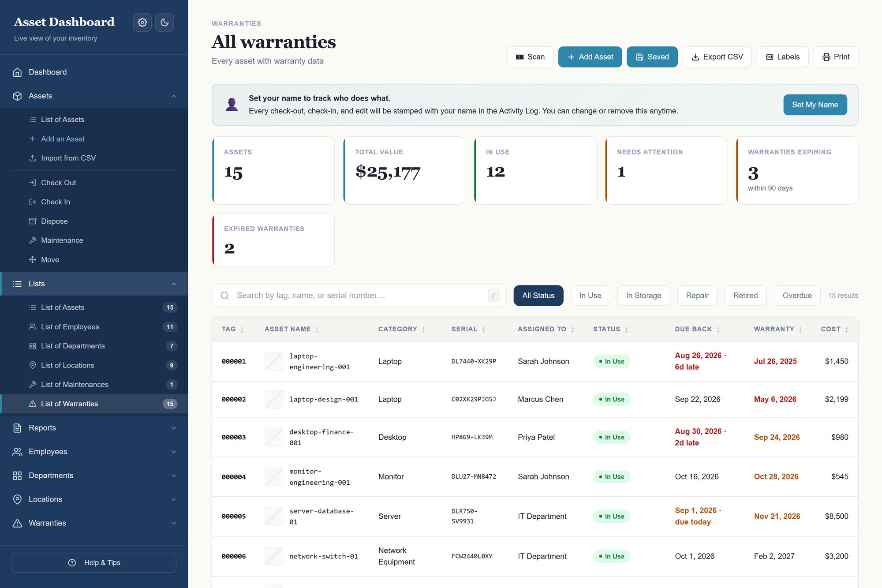Screen dimensions: 882x588
Task: Click the Scan barcode button
Action: (530, 57)
